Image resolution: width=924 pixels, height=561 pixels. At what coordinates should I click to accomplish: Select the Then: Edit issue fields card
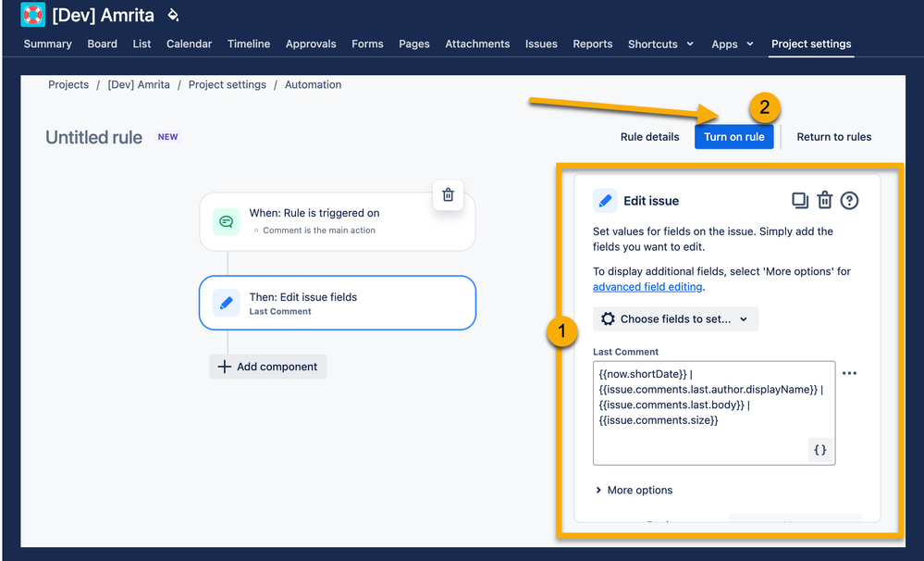(337, 303)
